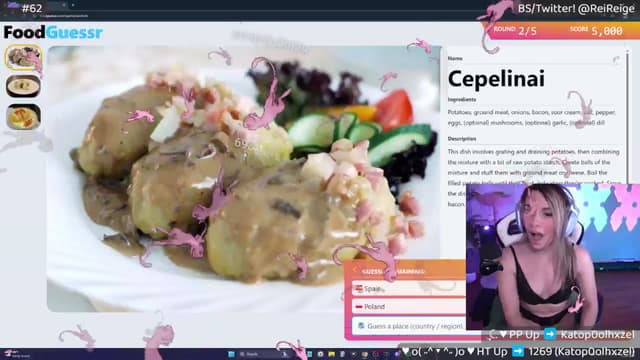Select the third dish photo thumbnail
Image resolution: width=640 pixels, height=360 pixels.
click(x=23, y=116)
